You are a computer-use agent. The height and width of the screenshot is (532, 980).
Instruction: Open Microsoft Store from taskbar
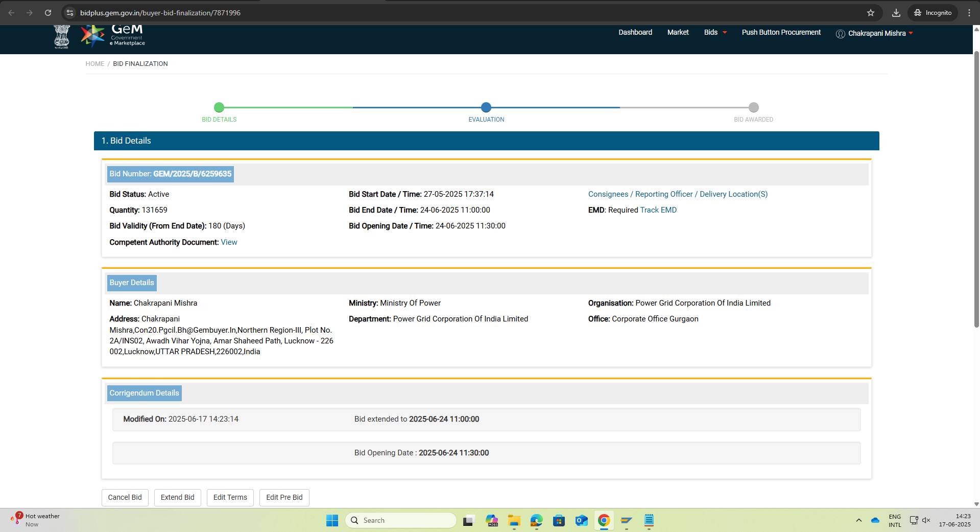coord(559,520)
